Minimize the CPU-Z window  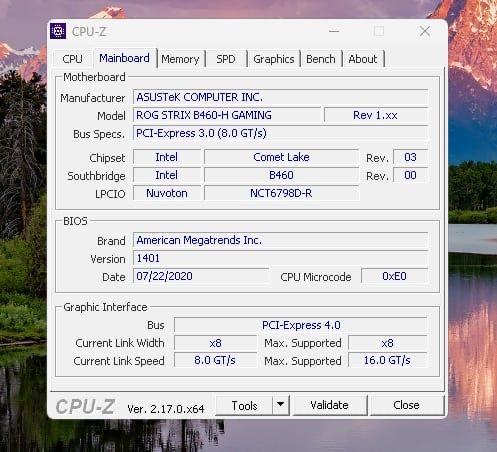[334, 31]
